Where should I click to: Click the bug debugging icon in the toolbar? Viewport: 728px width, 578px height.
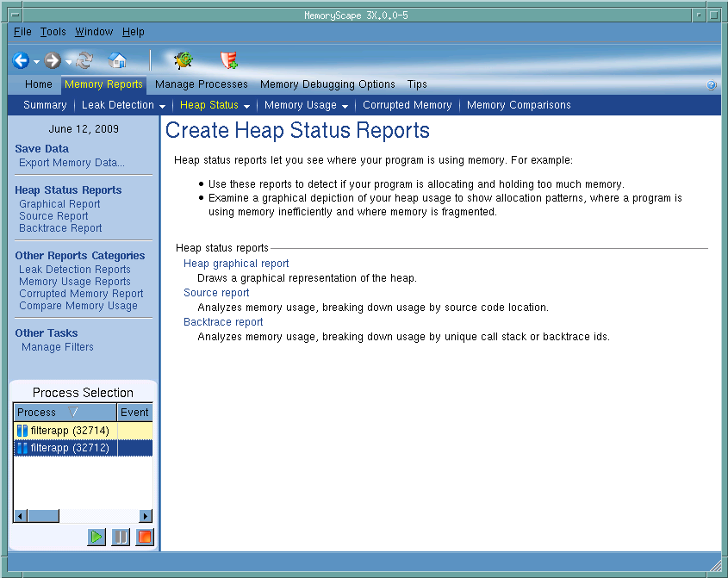(x=183, y=60)
